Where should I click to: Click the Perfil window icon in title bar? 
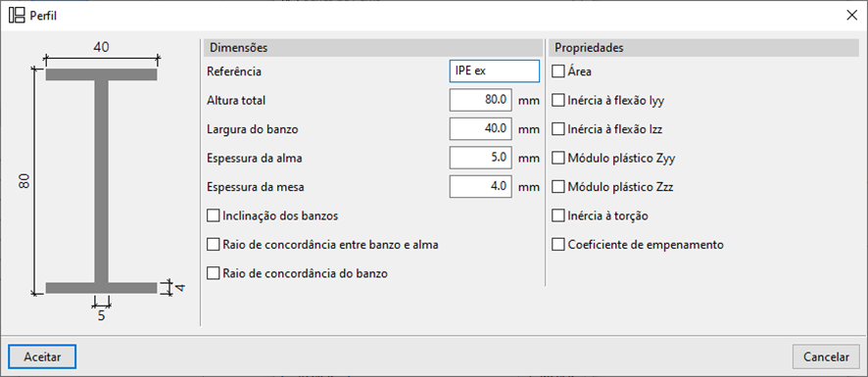(x=18, y=15)
